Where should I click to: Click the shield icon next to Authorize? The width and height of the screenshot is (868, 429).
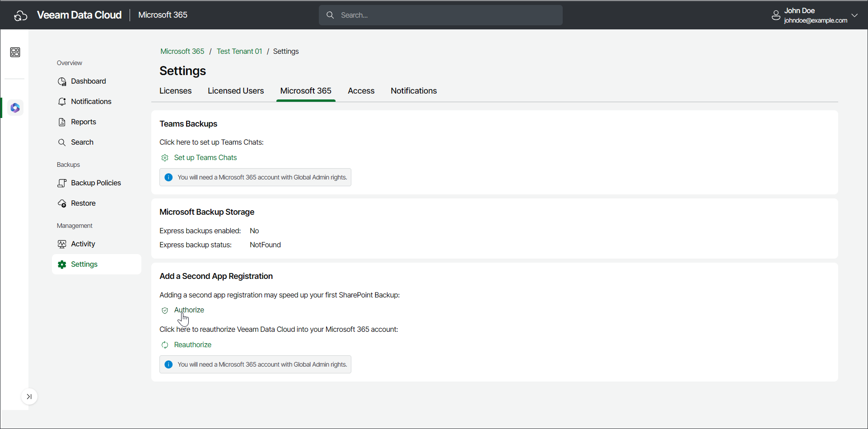165,311
